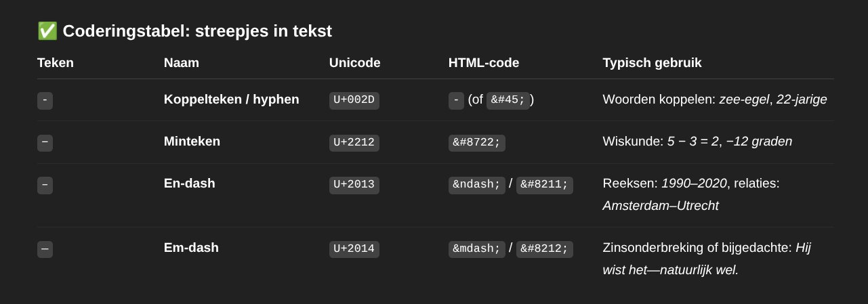Select the U+2014 Unicode code
Image resolution: width=868 pixels, height=304 pixels.
click(354, 249)
